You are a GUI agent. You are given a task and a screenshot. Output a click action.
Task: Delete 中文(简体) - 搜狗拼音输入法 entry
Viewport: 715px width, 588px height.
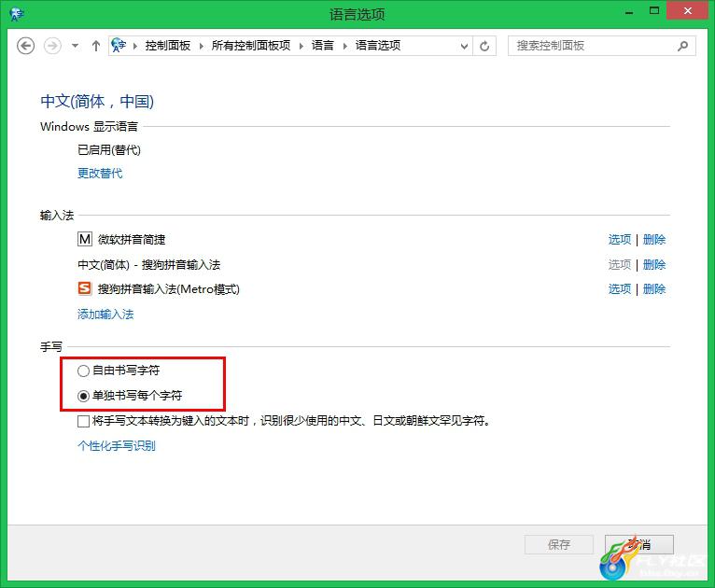[654, 264]
